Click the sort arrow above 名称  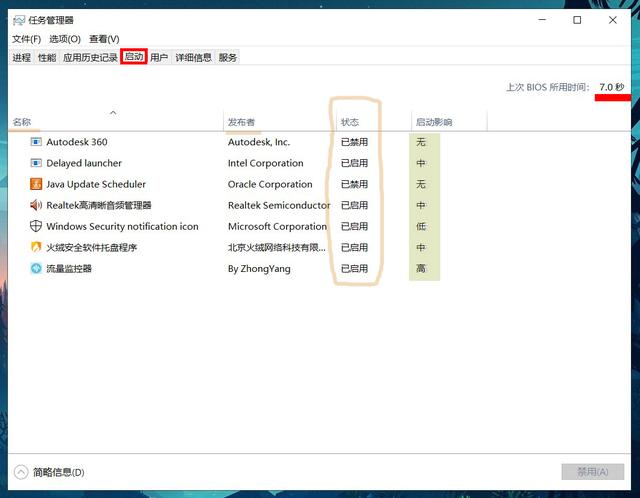(x=113, y=112)
